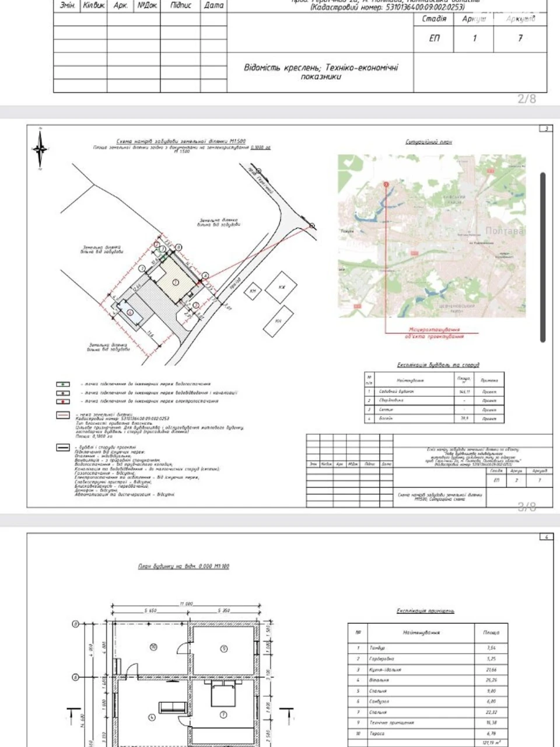The image size is (560, 747).
Task: Grab the vertical scrollbar handle
Action: (x=543, y=257)
